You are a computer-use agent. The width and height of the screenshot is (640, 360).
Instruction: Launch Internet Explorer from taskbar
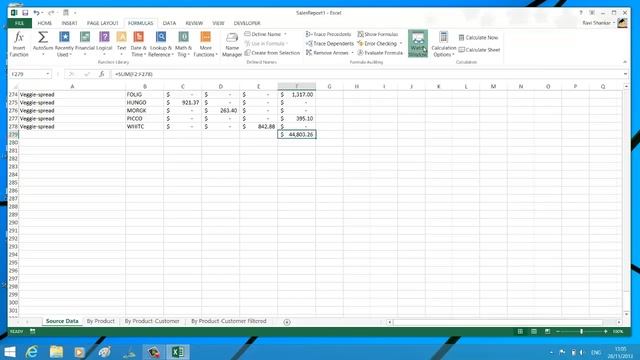coord(32,352)
